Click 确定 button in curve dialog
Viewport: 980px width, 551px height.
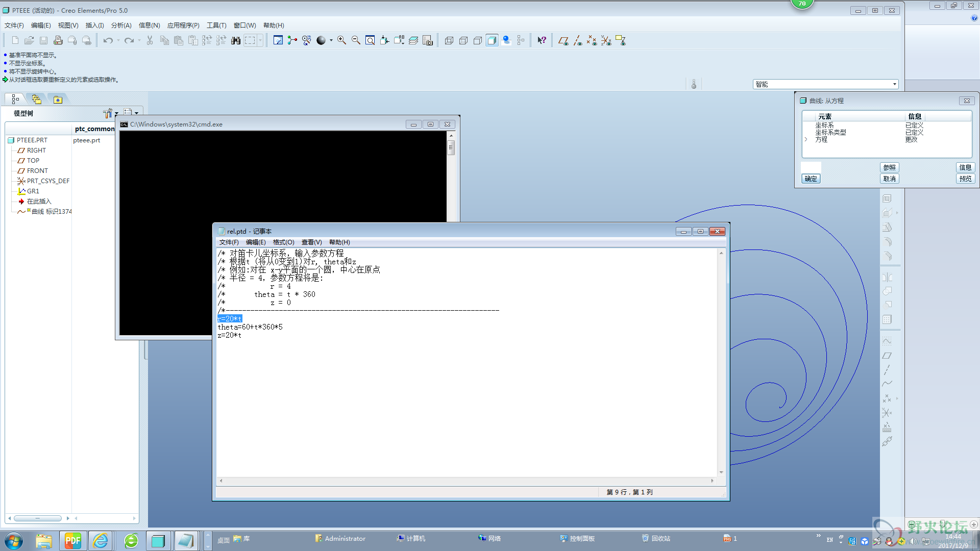[x=811, y=179]
